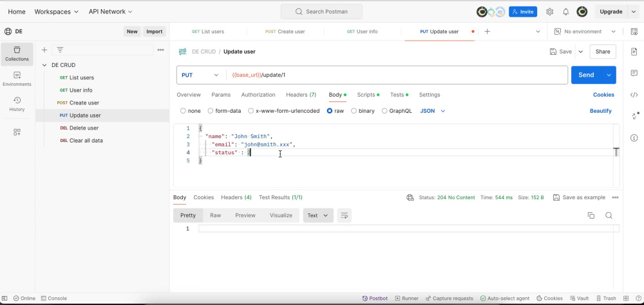Click the Invite button

click(523, 12)
